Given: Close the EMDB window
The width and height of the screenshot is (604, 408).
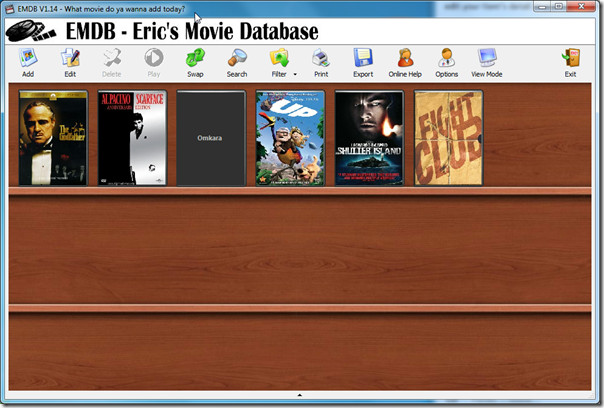Looking at the screenshot, I should click(x=582, y=7).
